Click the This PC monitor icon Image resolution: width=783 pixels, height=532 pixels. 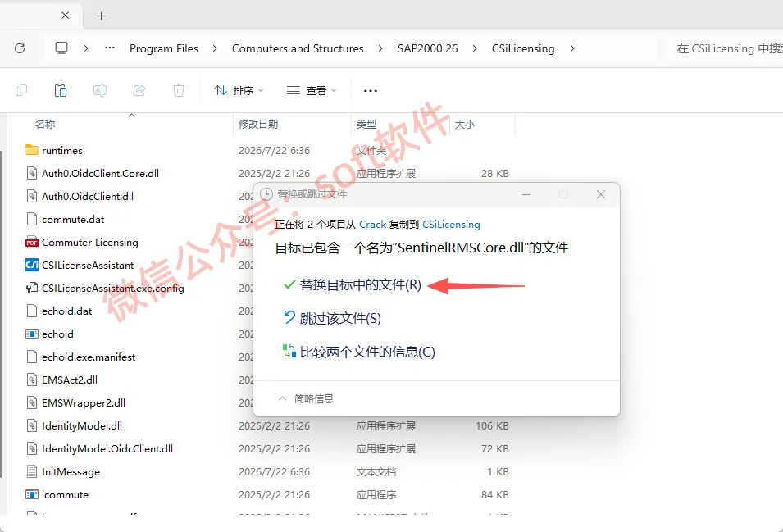(61, 48)
